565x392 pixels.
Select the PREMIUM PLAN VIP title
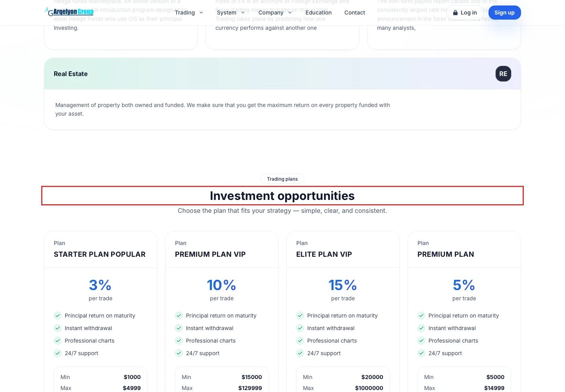click(210, 254)
